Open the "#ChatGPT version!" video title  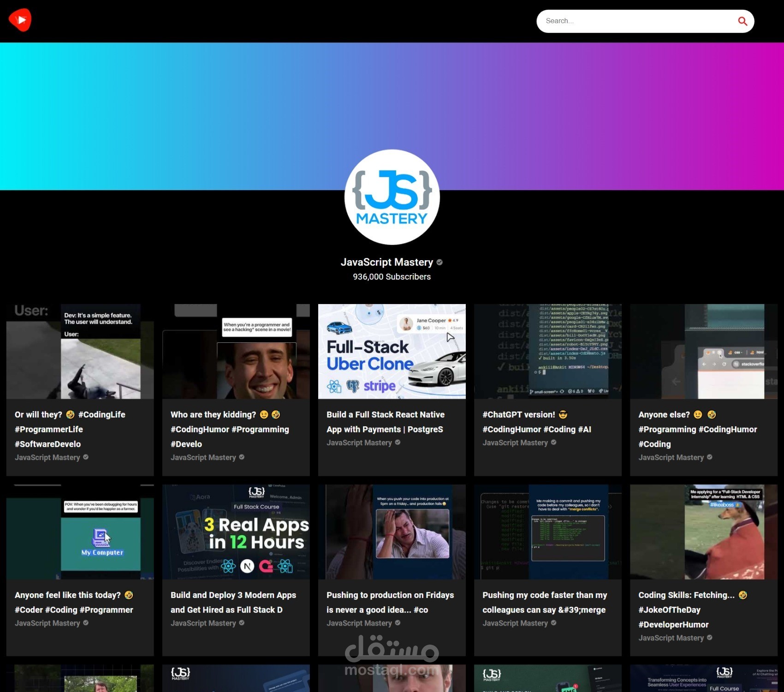537,422
